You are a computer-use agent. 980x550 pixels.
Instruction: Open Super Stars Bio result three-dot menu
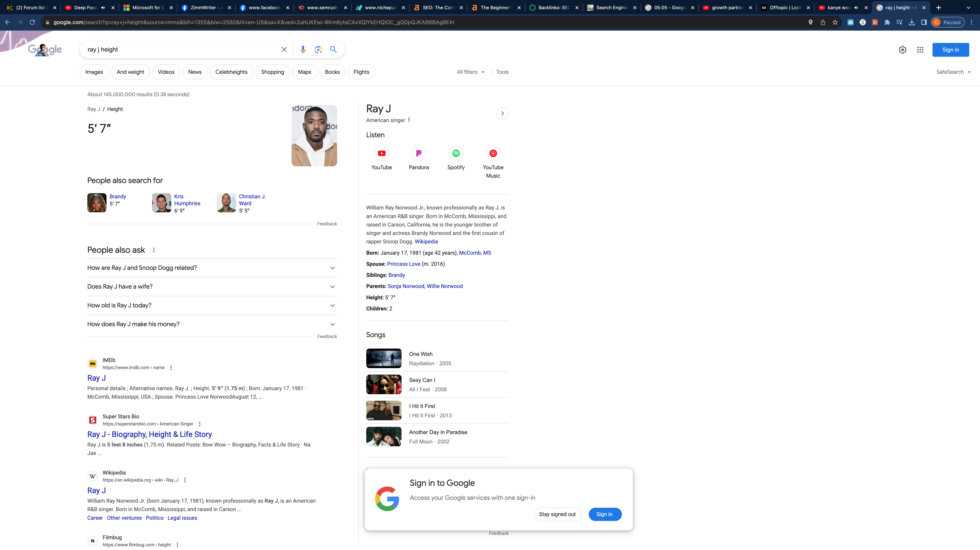(200, 424)
